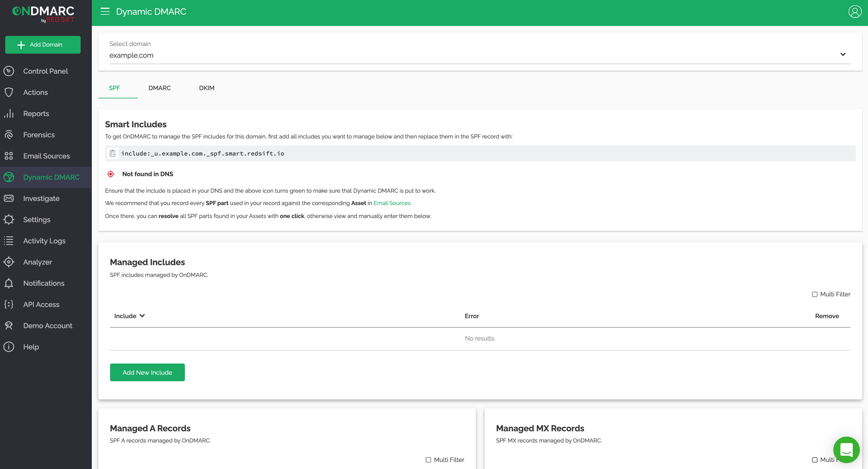
Task: Click the Reports bar chart icon
Action: 9,114
